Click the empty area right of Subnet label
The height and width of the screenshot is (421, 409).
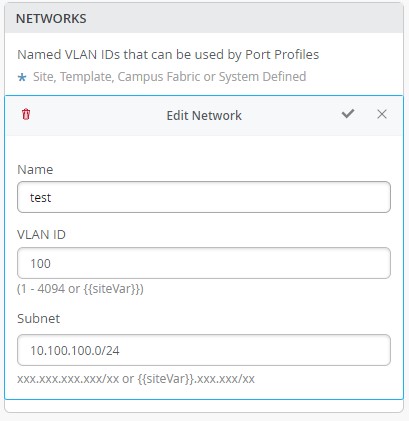coord(227,319)
